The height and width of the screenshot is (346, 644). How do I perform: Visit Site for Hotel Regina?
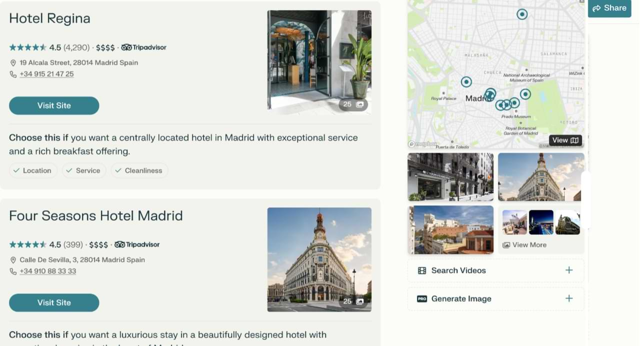pyautogui.click(x=54, y=106)
